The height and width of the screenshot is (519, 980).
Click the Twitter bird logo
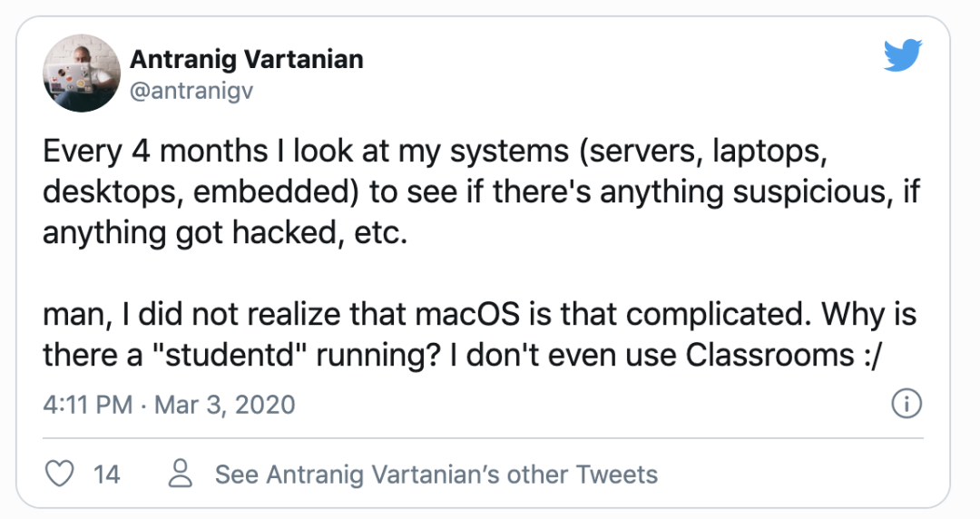(902, 58)
